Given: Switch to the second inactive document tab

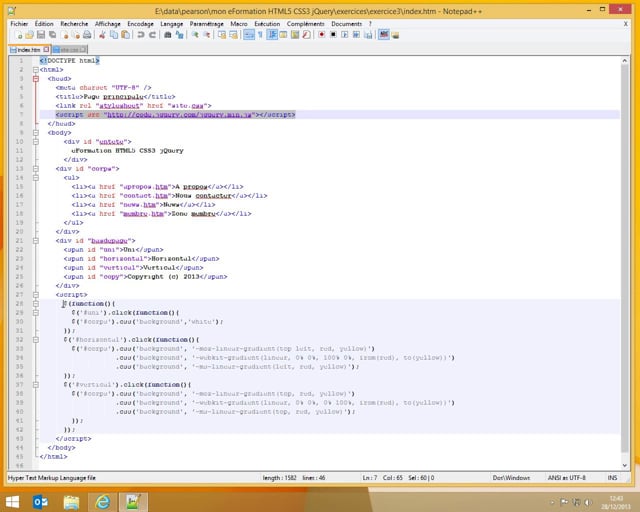Looking at the screenshot, I should coord(69,50).
